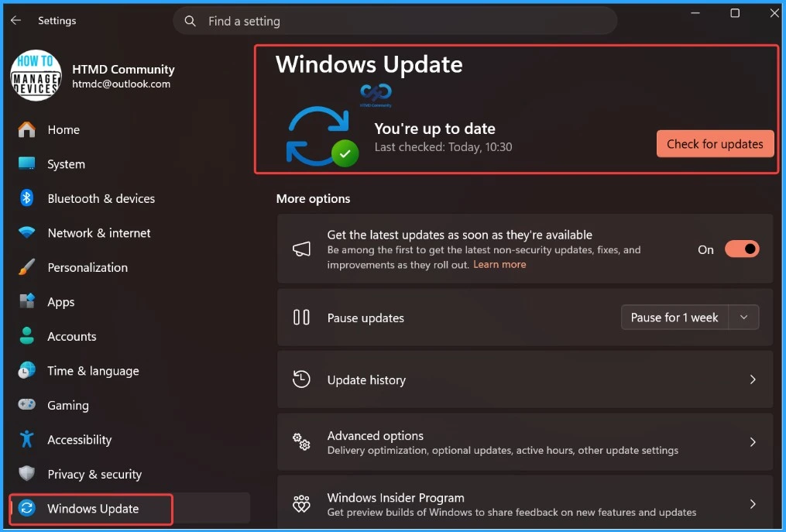This screenshot has width=786, height=532.
Task: Select Privacy & security
Action: (129, 474)
